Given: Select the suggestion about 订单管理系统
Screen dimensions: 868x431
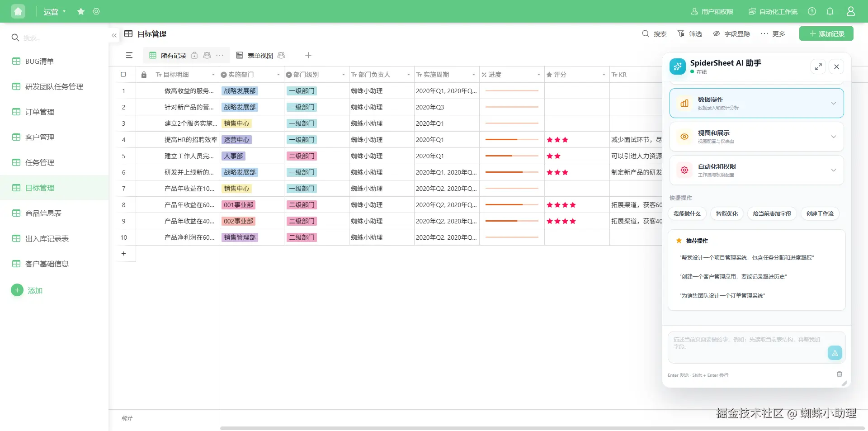Looking at the screenshot, I should click(x=722, y=295).
